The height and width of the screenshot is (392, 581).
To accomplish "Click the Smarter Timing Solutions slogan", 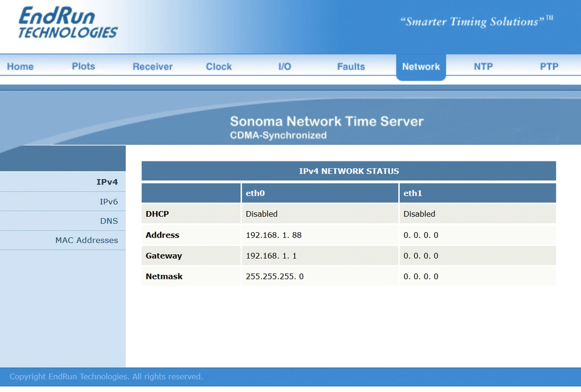I will pos(476,21).
